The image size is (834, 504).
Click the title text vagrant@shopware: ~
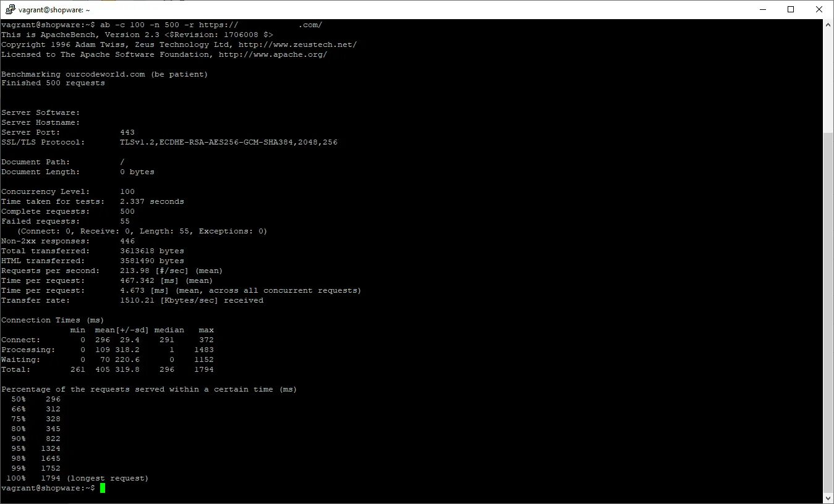pos(54,10)
